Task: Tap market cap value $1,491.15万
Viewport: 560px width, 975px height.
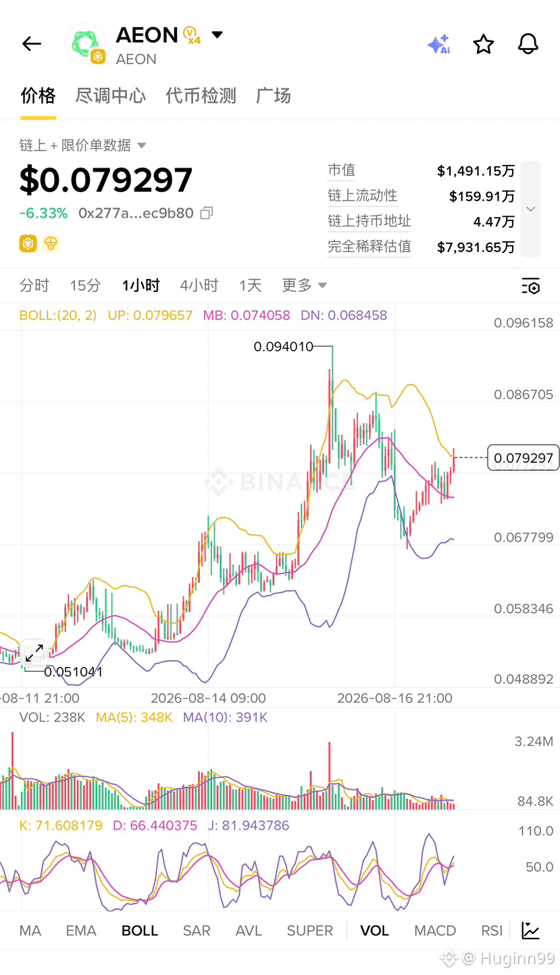Action: 476,171
